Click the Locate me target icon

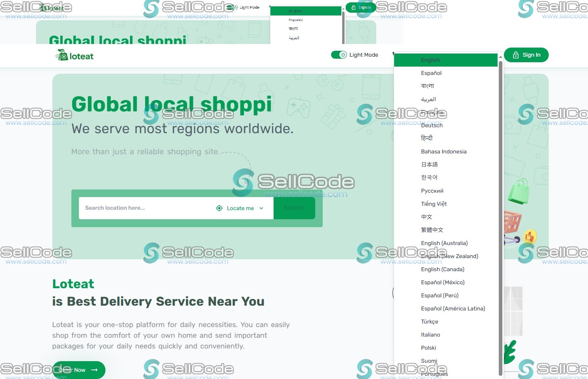point(219,208)
